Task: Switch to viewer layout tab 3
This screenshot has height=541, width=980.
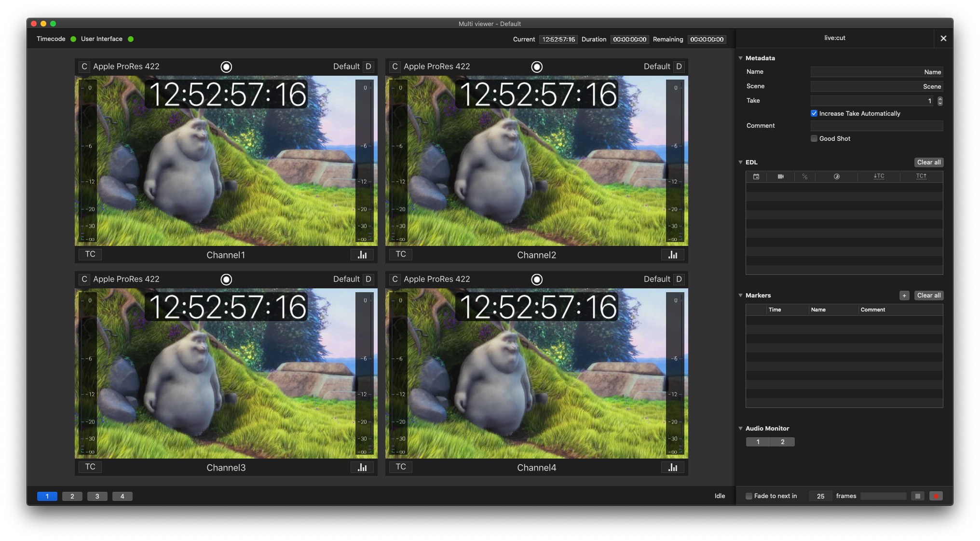Action: click(97, 496)
